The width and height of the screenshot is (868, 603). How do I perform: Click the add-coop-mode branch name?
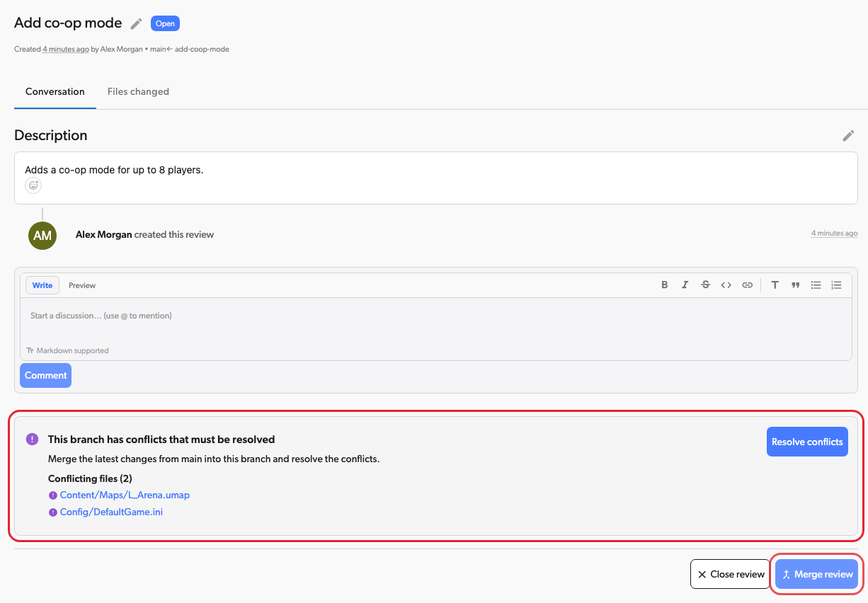coord(202,50)
